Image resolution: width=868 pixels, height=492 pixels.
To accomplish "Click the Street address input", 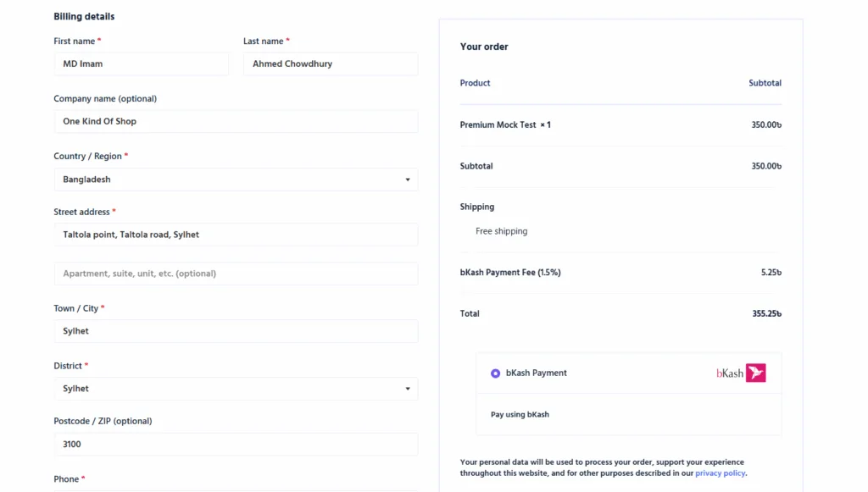I will coord(236,235).
